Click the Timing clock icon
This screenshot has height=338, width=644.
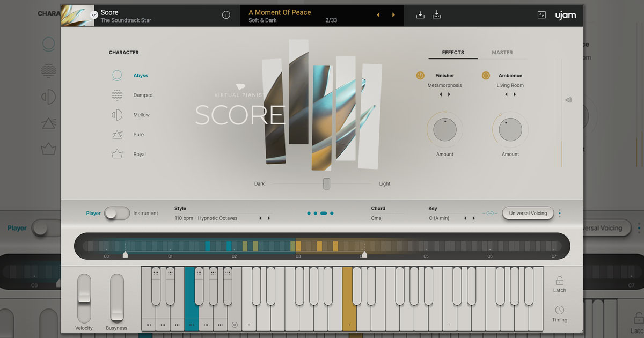coord(559,310)
